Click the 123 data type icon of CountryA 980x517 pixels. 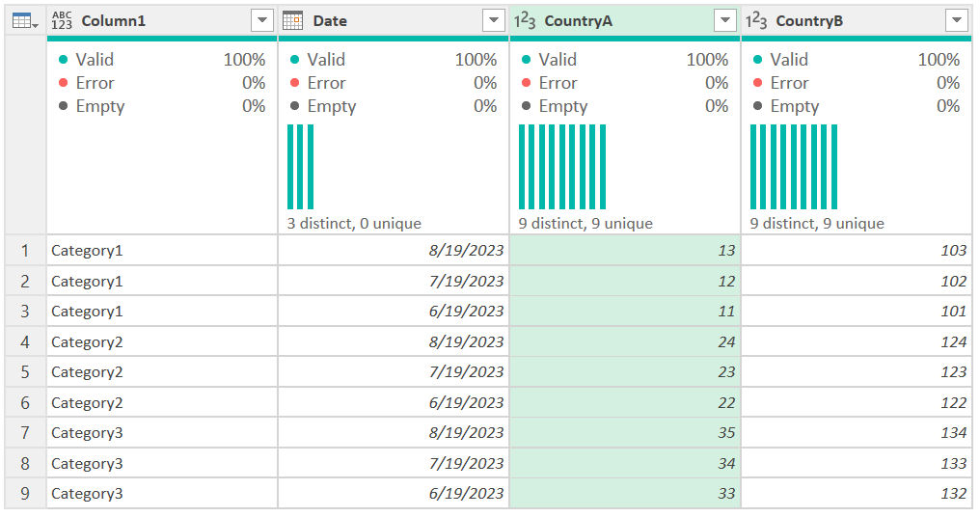pyautogui.click(x=525, y=20)
